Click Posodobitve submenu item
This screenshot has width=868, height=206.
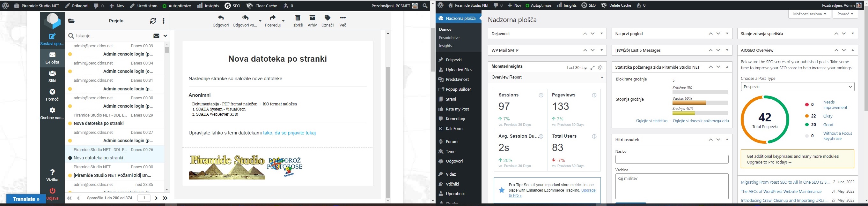pyautogui.click(x=449, y=37)
